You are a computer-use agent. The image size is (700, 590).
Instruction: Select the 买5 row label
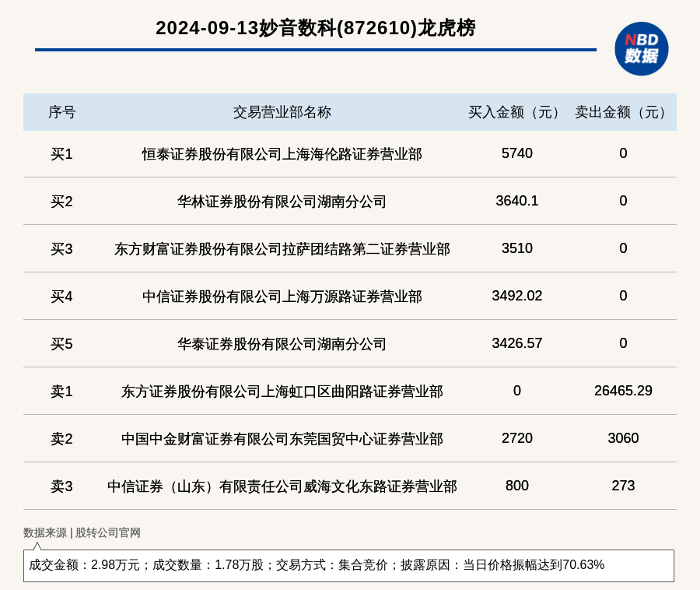tap(61, 344)
